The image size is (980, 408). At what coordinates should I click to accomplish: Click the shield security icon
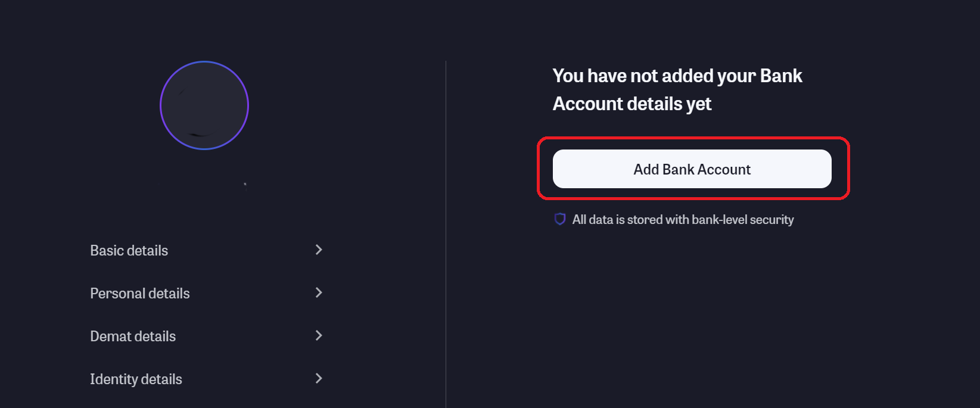tap(559, 219)
